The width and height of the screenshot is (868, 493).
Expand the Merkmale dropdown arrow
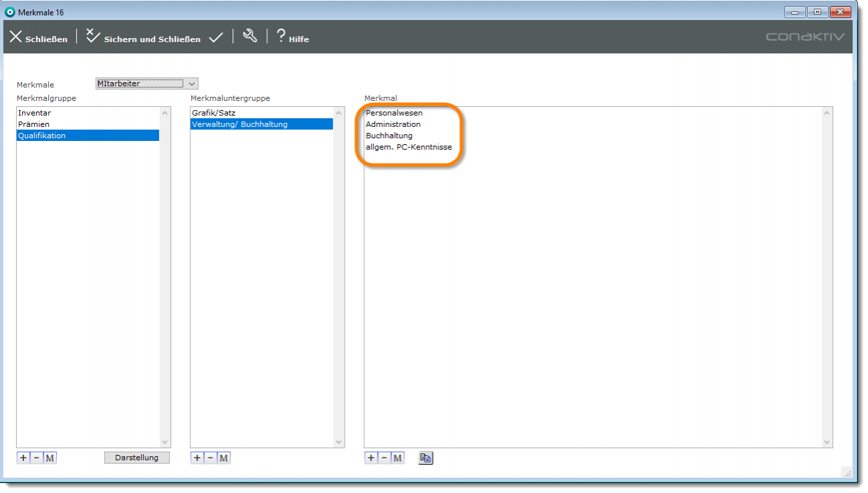[x=192, y=84]
